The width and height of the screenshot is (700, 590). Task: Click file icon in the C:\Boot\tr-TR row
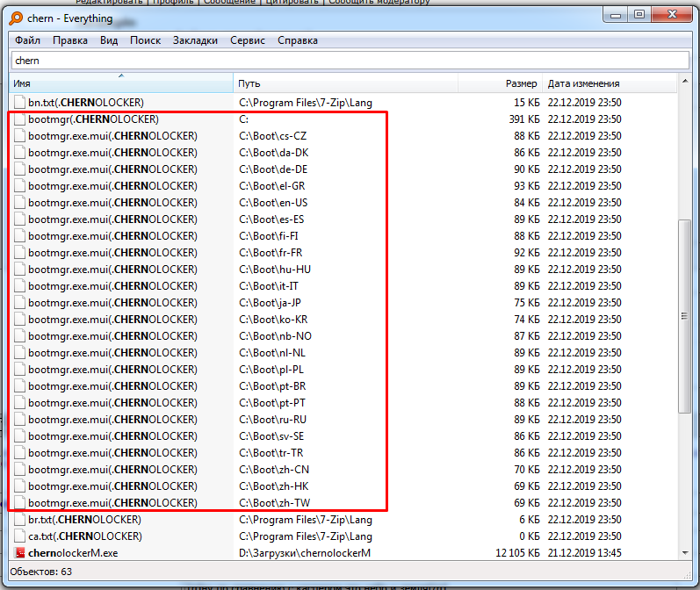point(19,453)
